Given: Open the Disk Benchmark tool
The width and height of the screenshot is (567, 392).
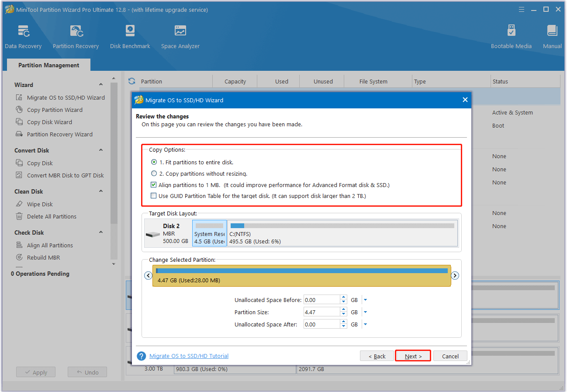Looking at the screenshot, I should 130,37.
